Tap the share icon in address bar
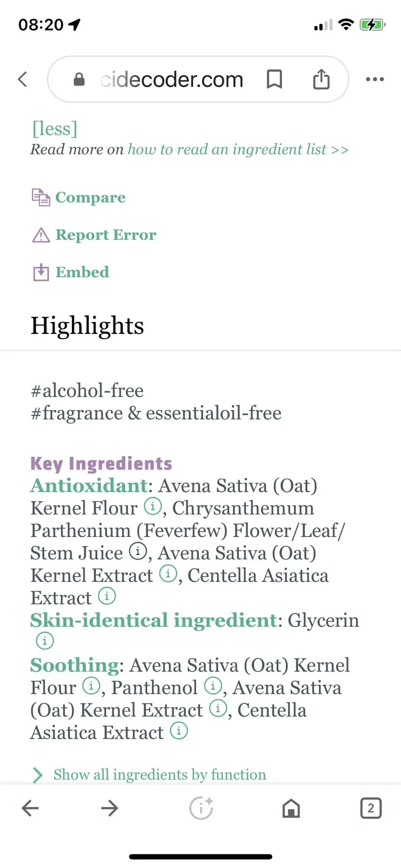 (x=321, y=79)
